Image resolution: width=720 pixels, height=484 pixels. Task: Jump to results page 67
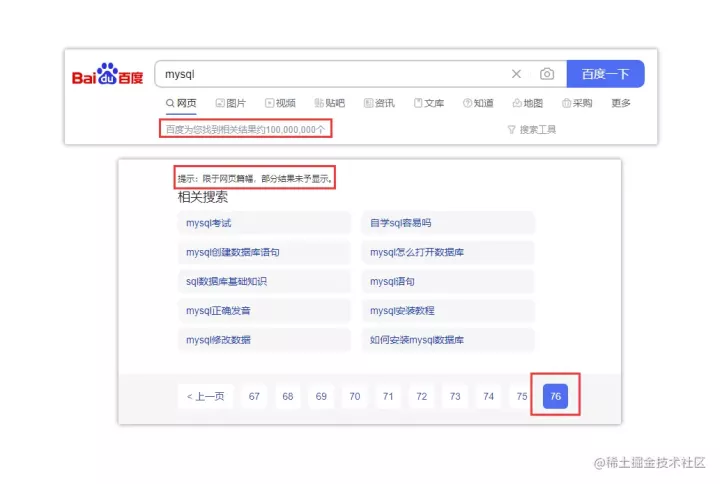click(254, 396)
